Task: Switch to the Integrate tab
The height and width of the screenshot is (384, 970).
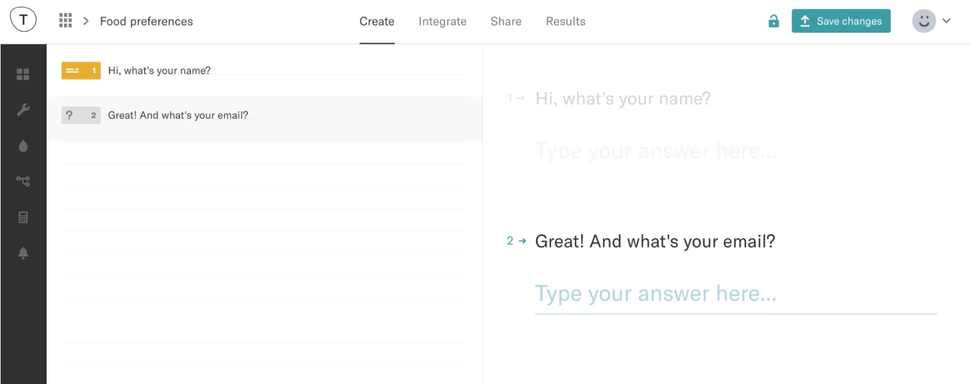Action: pos(442,21)
